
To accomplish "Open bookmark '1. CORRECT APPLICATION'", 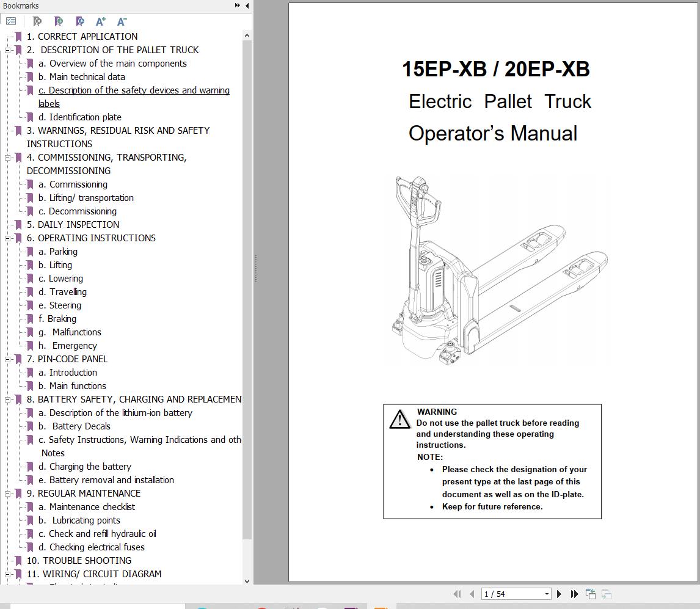I will pos(82,37).
